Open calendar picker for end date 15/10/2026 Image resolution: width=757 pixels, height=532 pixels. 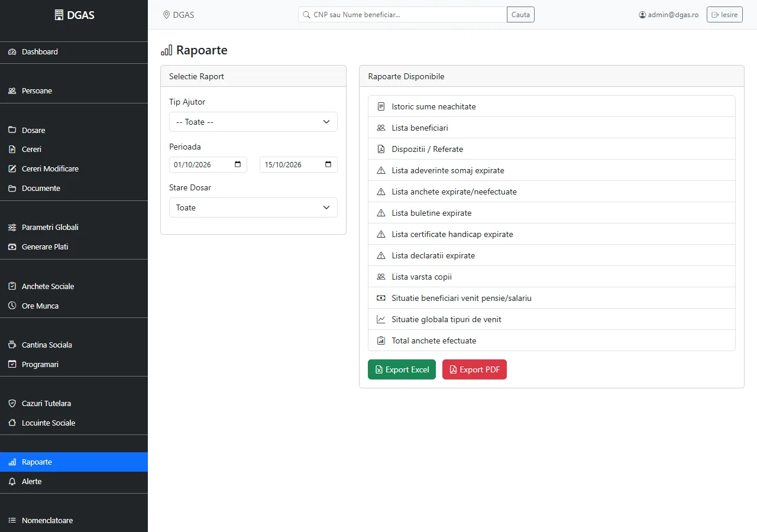pyautogui.click(x=328, y=165)
